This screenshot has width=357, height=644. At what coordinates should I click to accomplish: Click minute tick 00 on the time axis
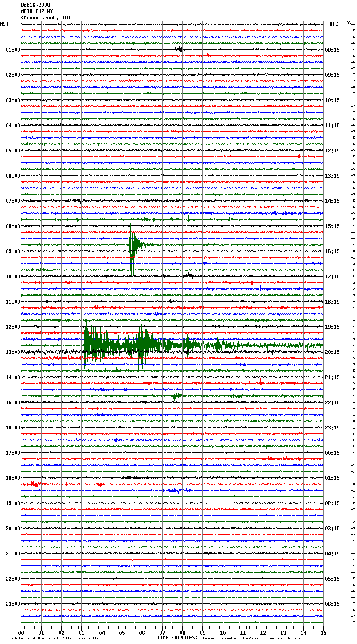[x=21, y=633]
